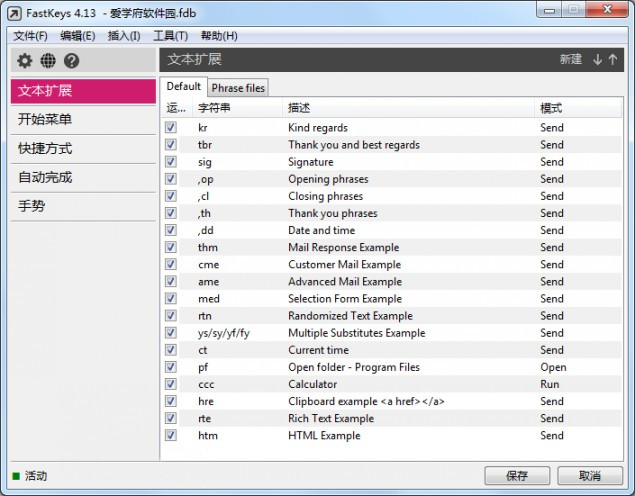Image resolution: width=635 pixels, height=496 pixels.
Task: Open the 工具(T) menu
Action: point(170,36)
